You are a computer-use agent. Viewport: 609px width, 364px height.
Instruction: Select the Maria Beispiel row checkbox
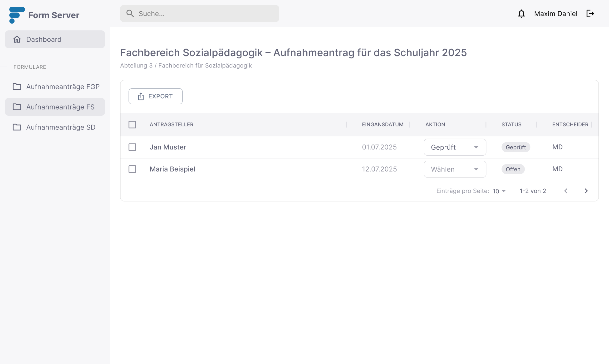pos(132,169)
